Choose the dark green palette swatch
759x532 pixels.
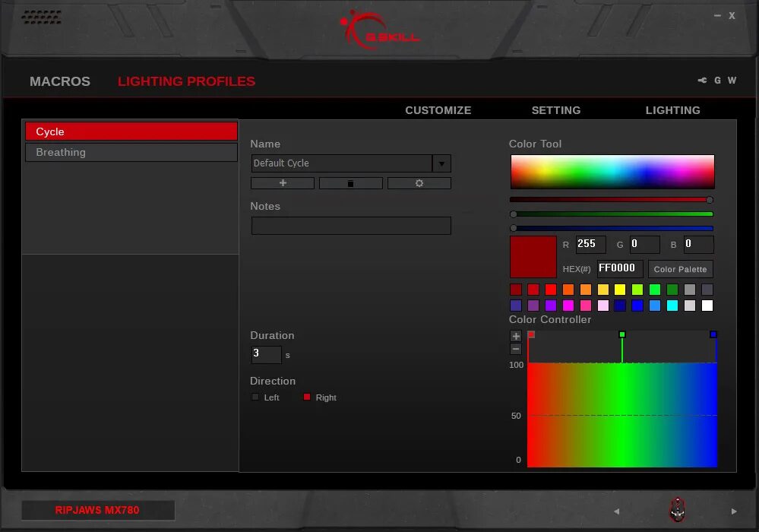pos(672,290)
